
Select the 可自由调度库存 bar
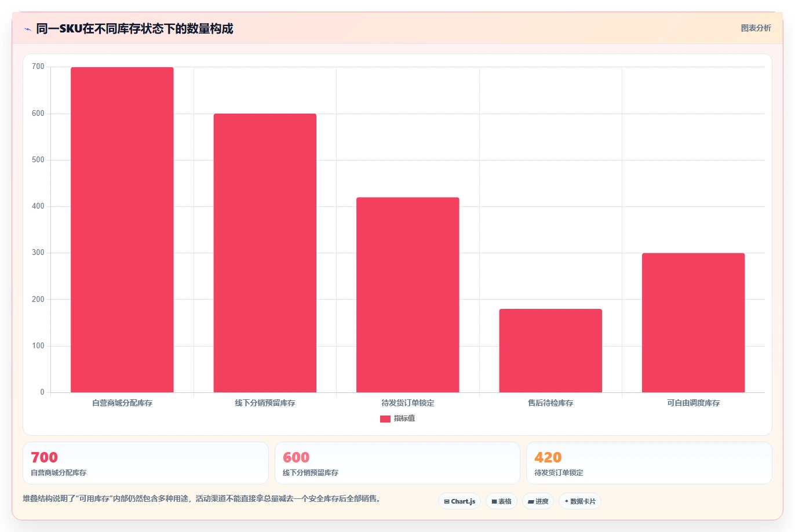coord(693,323)
